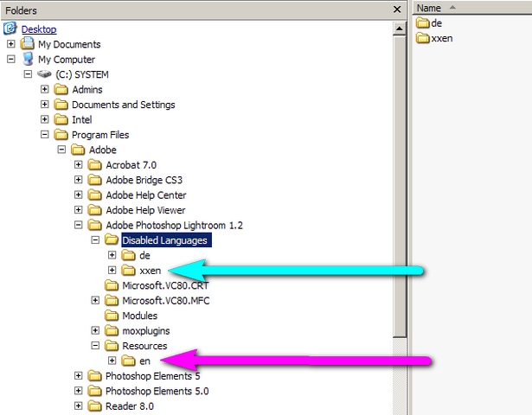Expand the xxen folder node in tree

tap(112, 271)
